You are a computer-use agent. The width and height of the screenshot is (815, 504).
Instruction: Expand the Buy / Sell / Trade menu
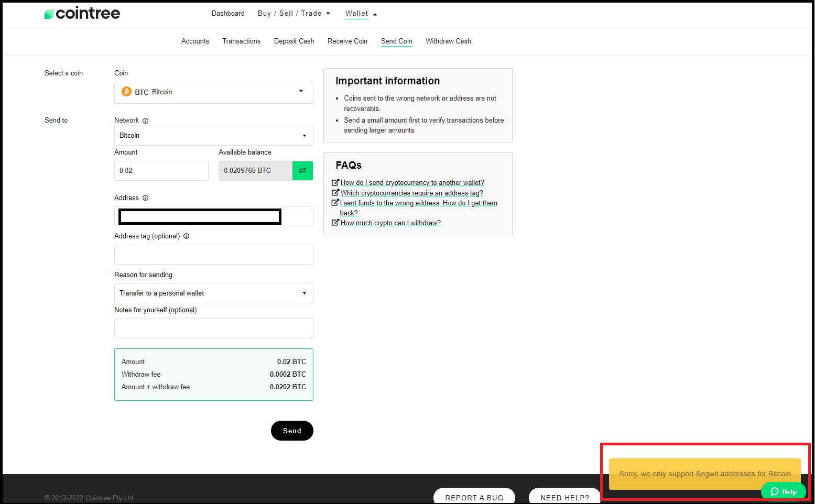point(294,14)
